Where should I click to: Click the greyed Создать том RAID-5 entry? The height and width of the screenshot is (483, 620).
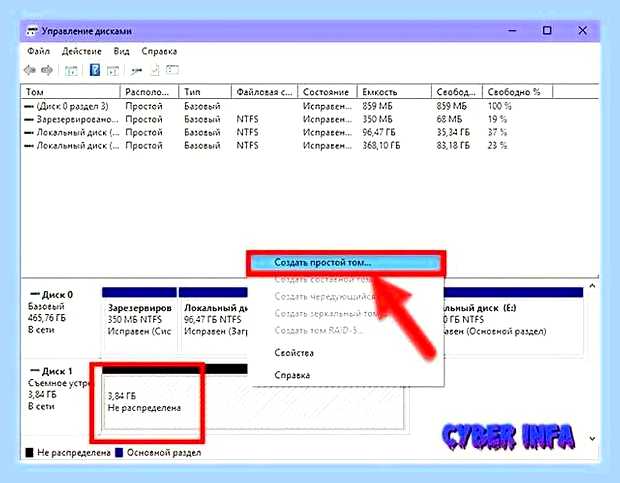click(319, 330)
